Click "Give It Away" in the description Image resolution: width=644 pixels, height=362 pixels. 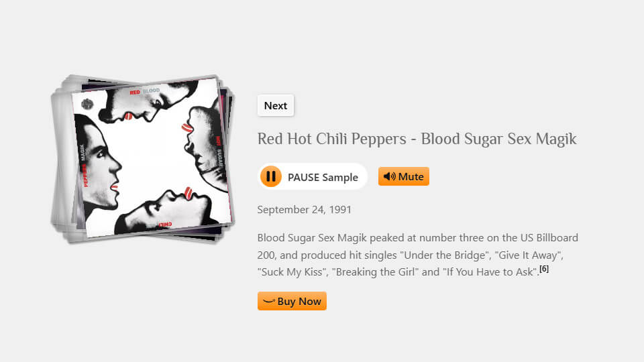529,255
